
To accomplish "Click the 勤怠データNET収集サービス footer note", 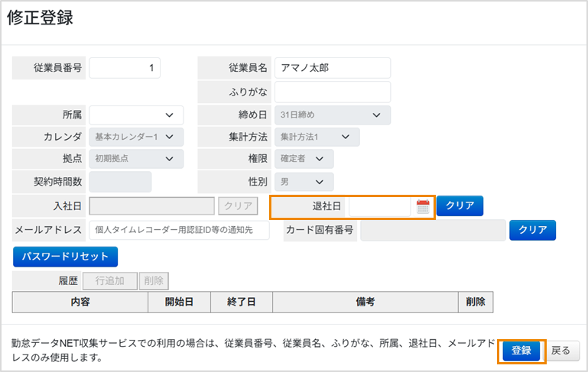I will point(253,351).
